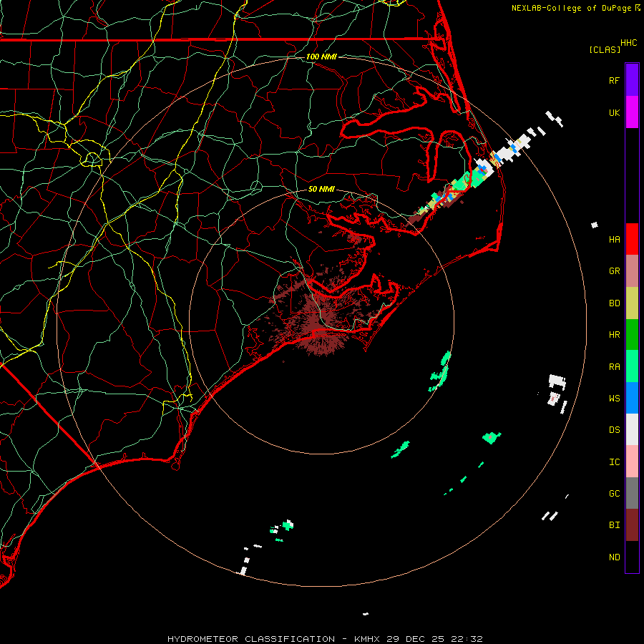Screen dimensions: 644x644
Task: Select the GC gray legend block
Action: click(x=632, y=493)
